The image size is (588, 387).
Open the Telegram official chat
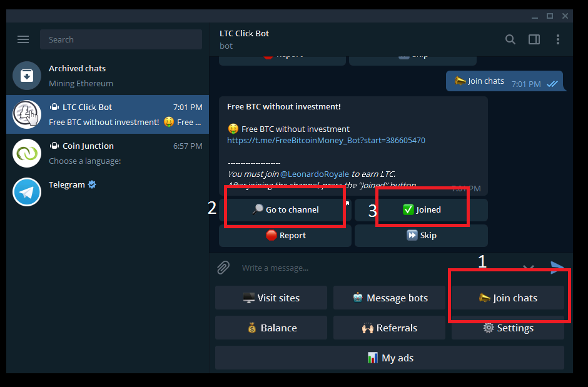coord(108,192)
